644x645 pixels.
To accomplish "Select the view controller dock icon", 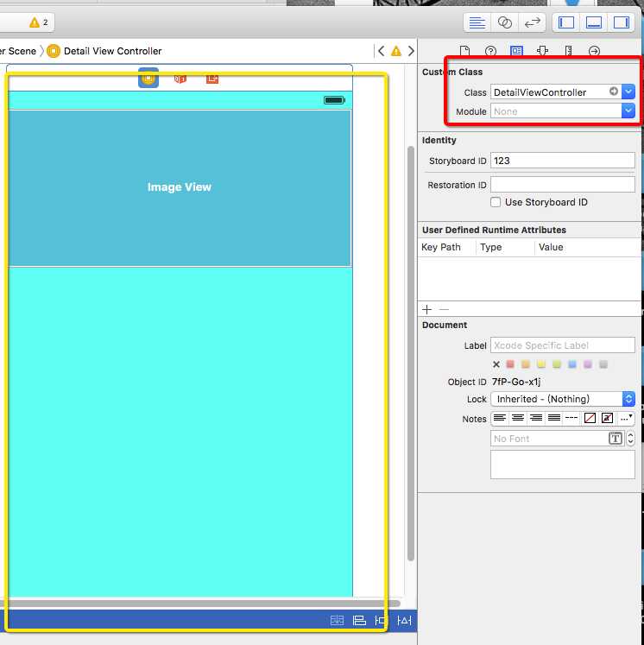I will point(148,78).
